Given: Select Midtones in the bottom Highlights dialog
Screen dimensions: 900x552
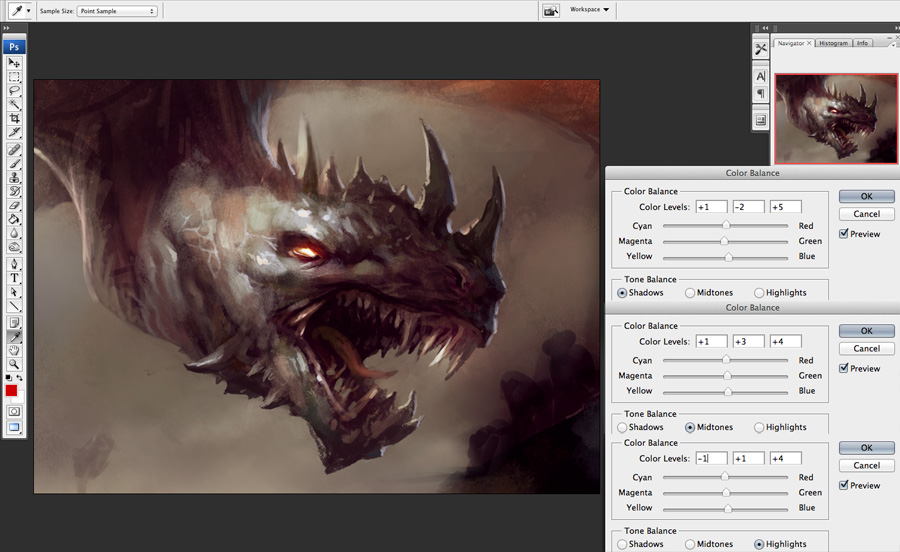Looking at the screenshot, I should click(x=709, y=544).
